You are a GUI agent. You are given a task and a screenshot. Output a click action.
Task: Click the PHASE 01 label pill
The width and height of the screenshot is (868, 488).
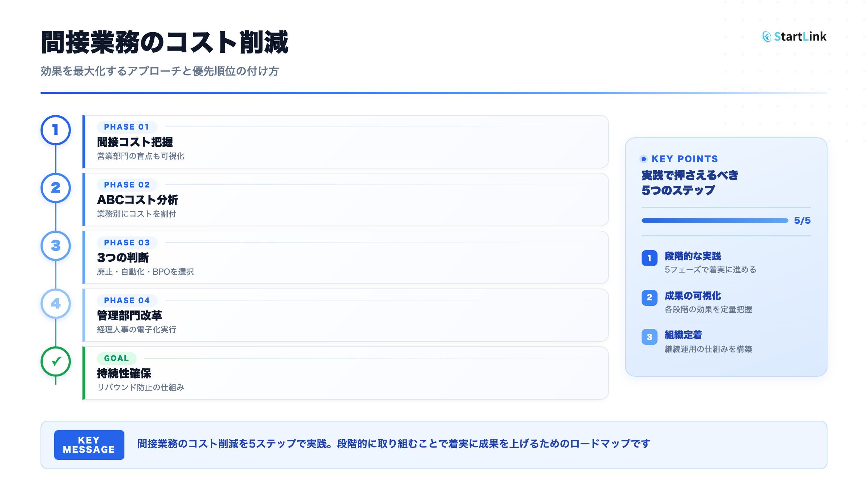[127, 127]
